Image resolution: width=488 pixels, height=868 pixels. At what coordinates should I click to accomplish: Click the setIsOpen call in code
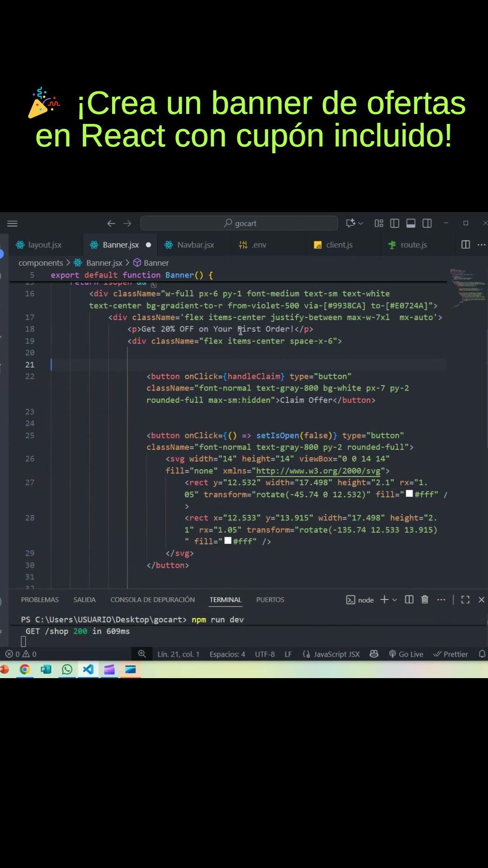click(277, 435)
